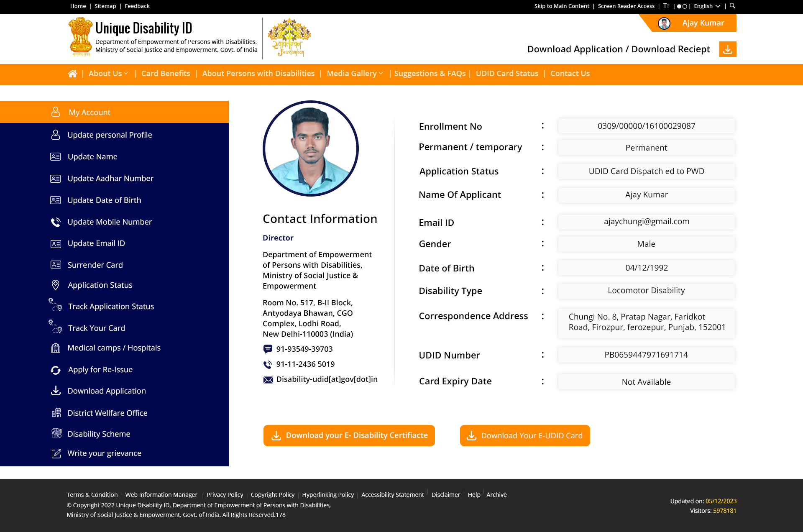Viewport: 803px width, 532px height.
Task: Open the Privacy Policy footer link
Action: point(225,495)
